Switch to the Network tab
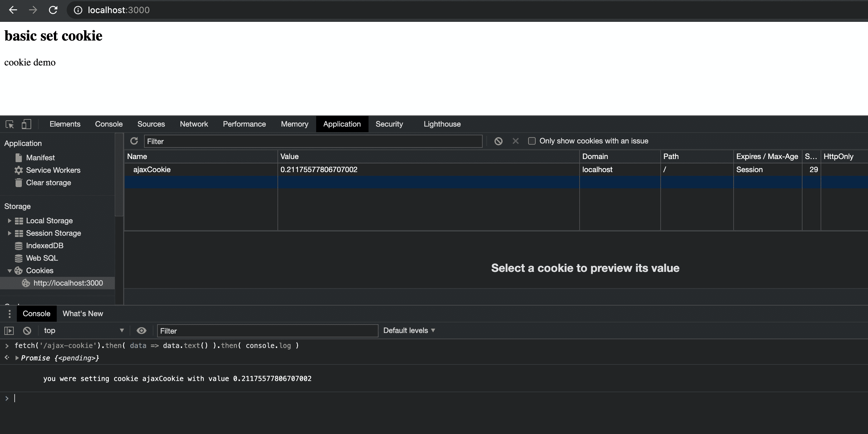 point(194,124)
